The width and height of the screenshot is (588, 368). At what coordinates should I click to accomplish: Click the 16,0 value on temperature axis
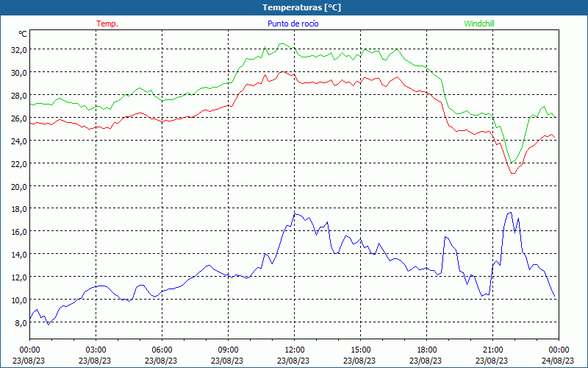pos(19,232)
